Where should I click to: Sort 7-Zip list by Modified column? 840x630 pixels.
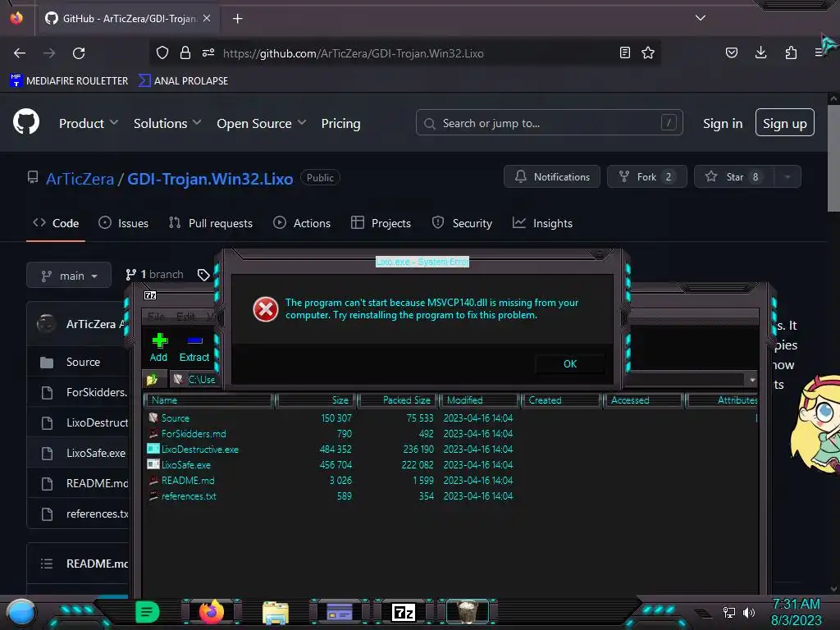click(x=480, y=400)
